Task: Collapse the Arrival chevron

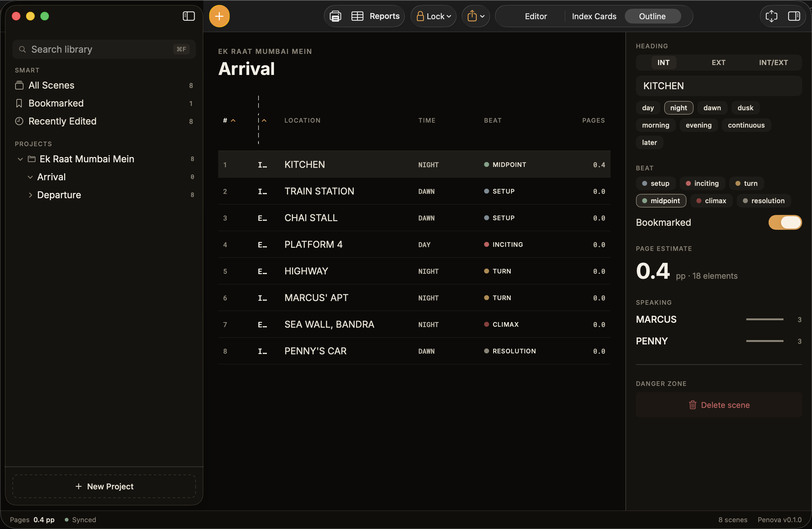Action: coord(30,177)
